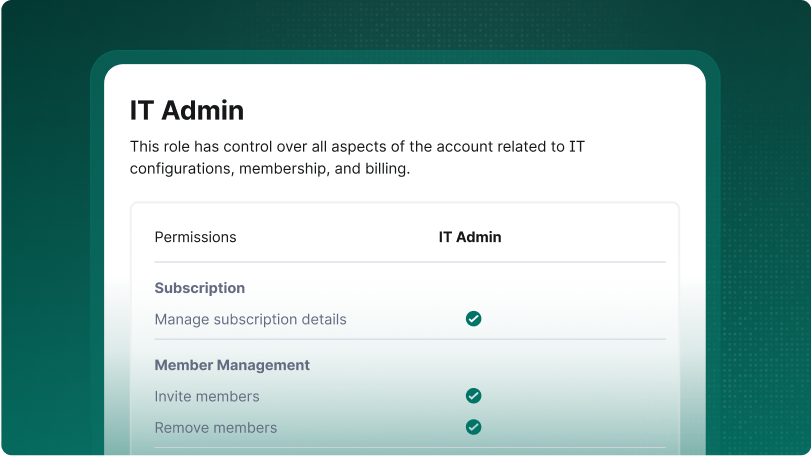Select the large IT Admin heading

click(x=187, y=110)
